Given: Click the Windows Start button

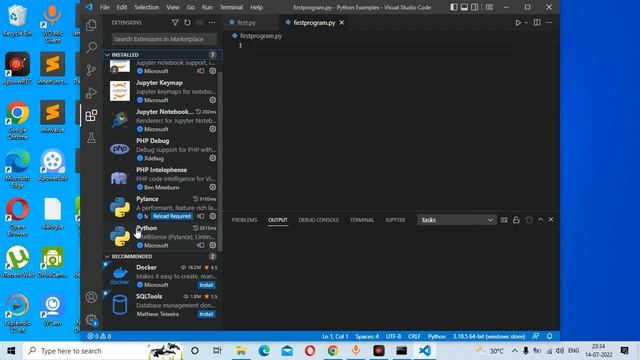Looking at the screenshot, I should pyautogui.click(x=11, y=351).
